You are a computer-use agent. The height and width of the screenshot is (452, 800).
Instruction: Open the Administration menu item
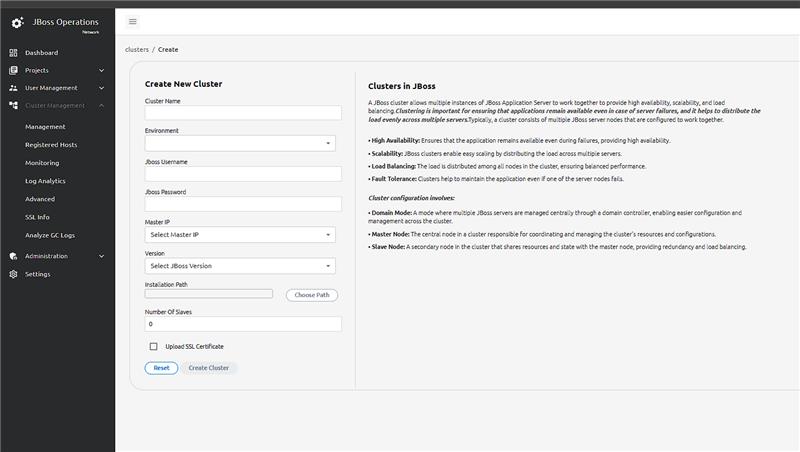(46, 256)
